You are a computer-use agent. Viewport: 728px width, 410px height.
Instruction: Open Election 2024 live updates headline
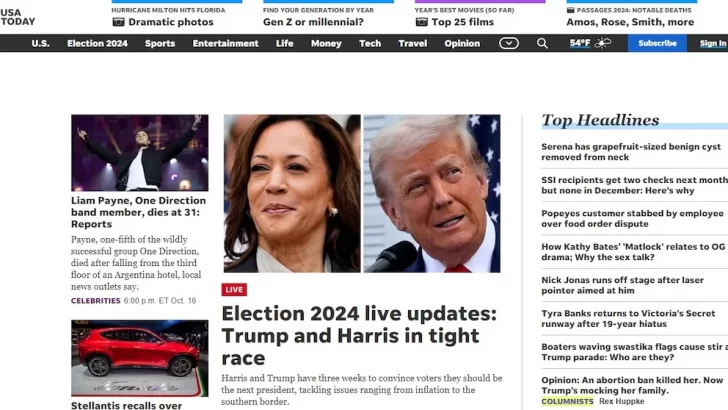click(359, 336)
